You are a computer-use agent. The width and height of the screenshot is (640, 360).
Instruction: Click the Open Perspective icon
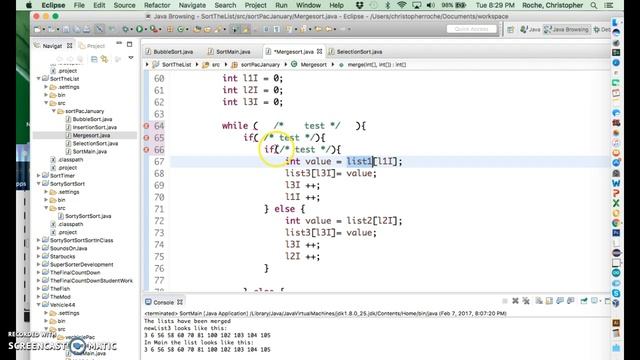pyautogui.click(x=510, y=29)
